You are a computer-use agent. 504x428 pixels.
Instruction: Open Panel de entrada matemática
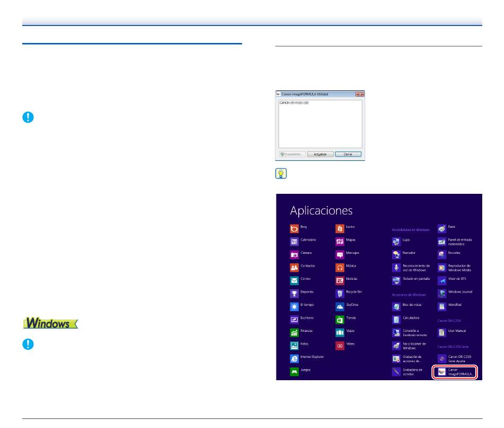[x=455, y=242]
